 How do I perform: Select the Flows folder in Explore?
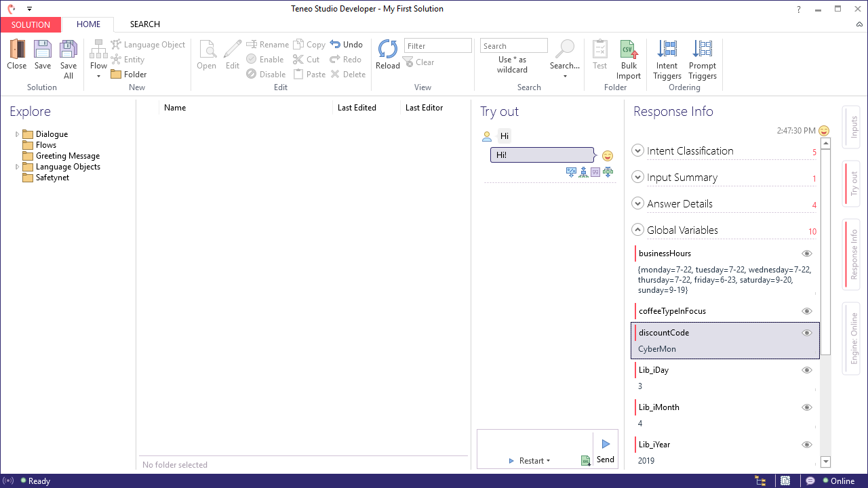click(x=45, y=145)
